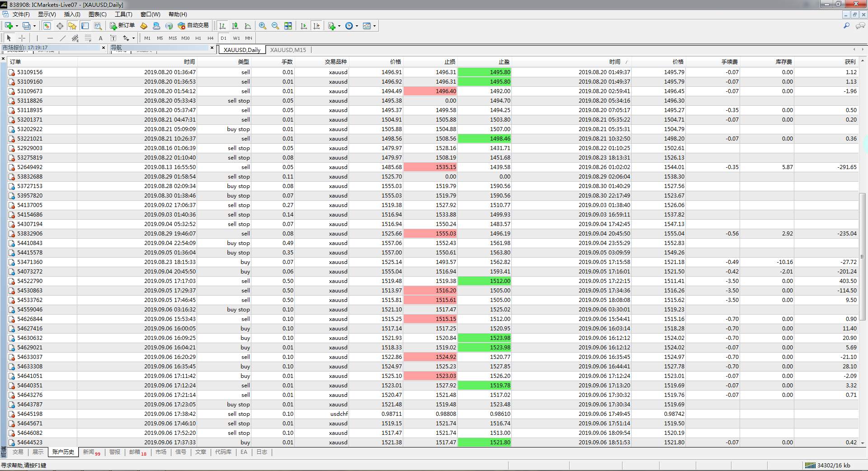This screenshot has height=471, width=868.
Task: Toggle chart shift icon
Action: pyautogui.click(x=316, y=26)
